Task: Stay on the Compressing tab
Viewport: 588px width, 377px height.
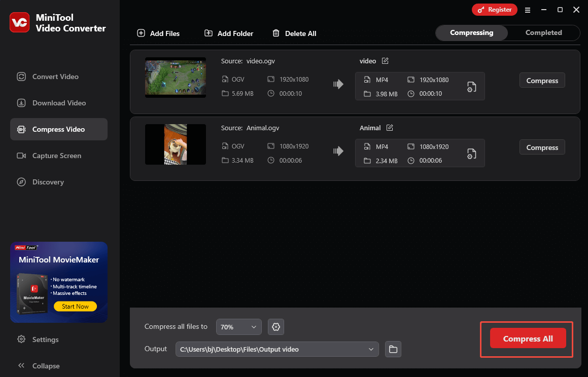Action: [471, 32]
